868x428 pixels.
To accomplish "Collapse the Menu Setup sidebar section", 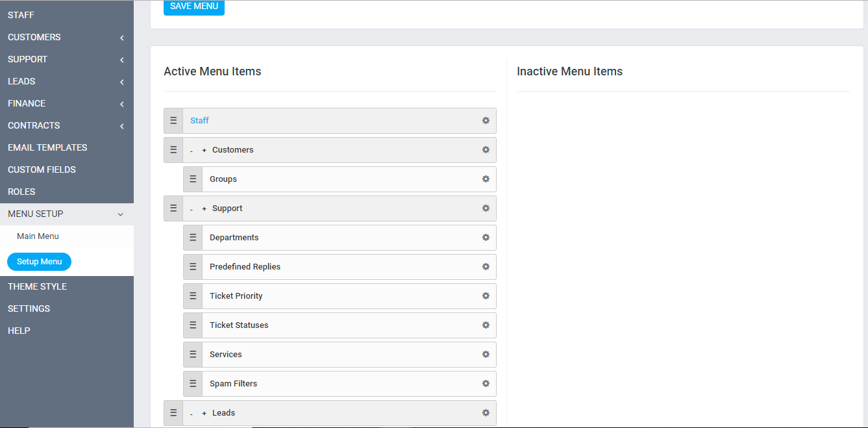I will point(67,214).
